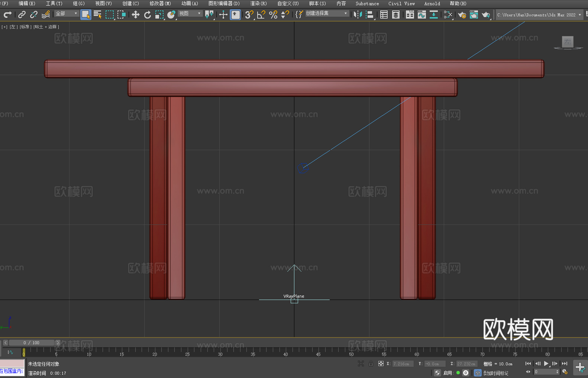Open the 创建选择集 dropdown
Screen dimensions: 588x378
(327, 13)
